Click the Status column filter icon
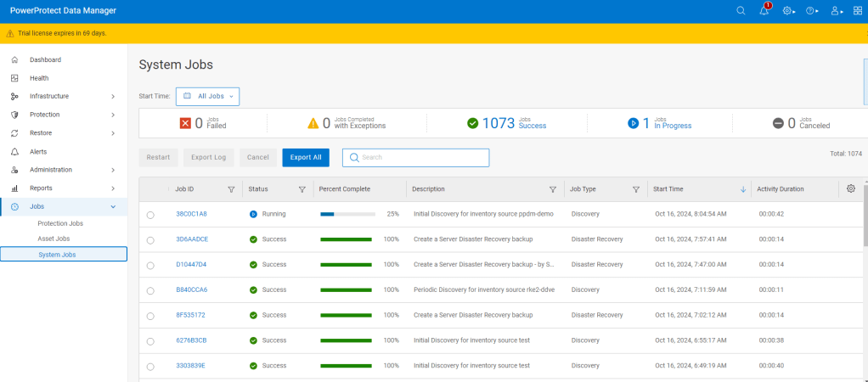This screenshot has width=868, height=382. pyautogui.click(x=302, y=189)
